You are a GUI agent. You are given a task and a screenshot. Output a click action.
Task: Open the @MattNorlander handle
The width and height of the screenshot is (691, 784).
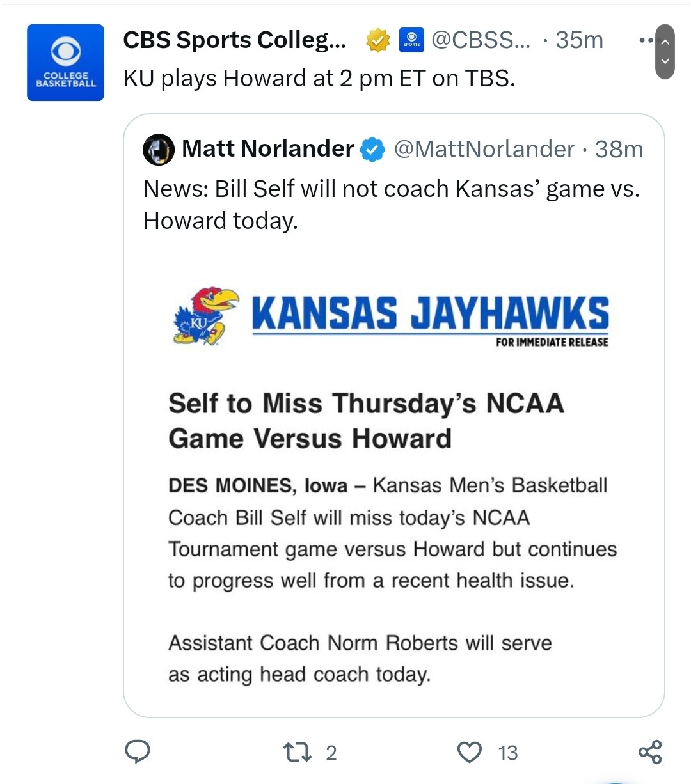tap(484, 150)
